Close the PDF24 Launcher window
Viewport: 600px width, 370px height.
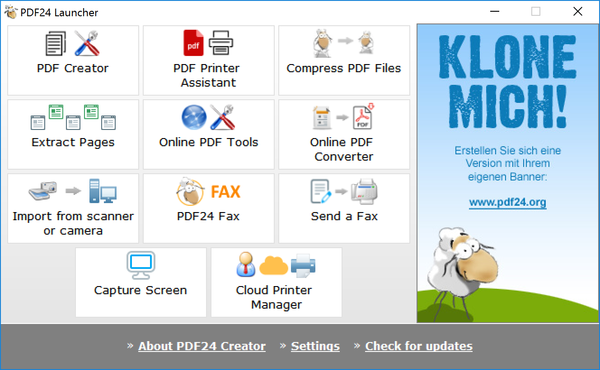[578, 11]
